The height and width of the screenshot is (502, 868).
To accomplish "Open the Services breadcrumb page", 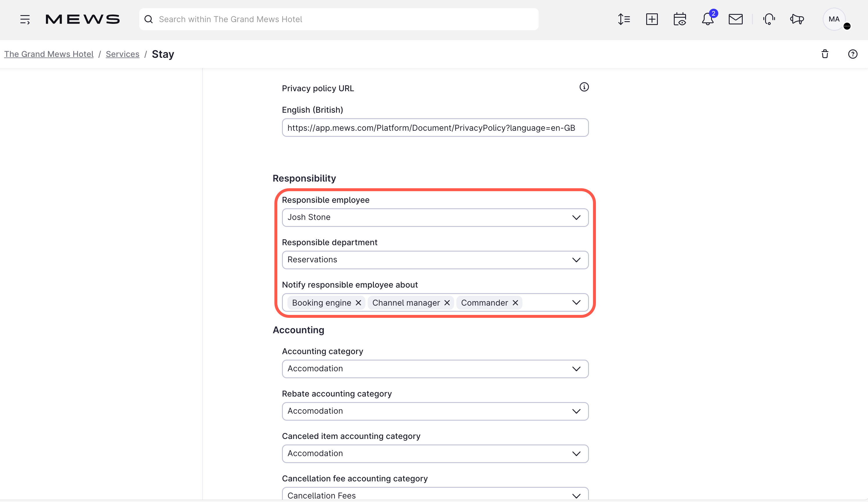I will pos(122,54).
